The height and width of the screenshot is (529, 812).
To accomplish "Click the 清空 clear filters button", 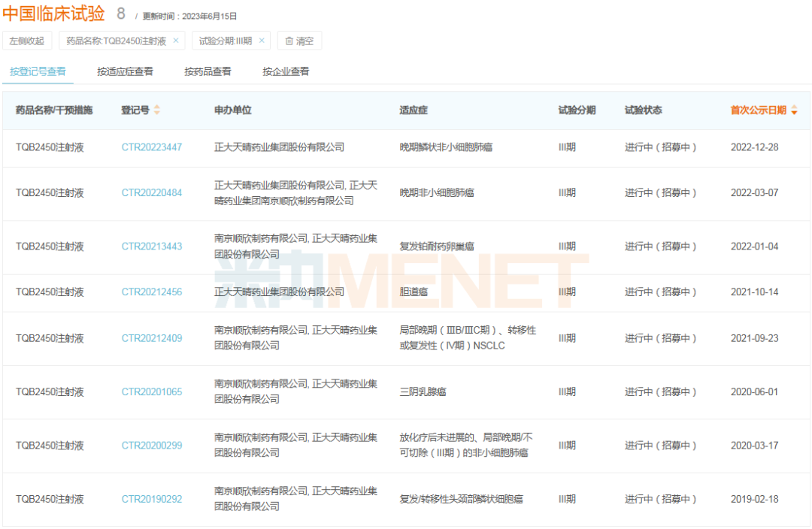I will pyautogui.click(x=299, y=41).
